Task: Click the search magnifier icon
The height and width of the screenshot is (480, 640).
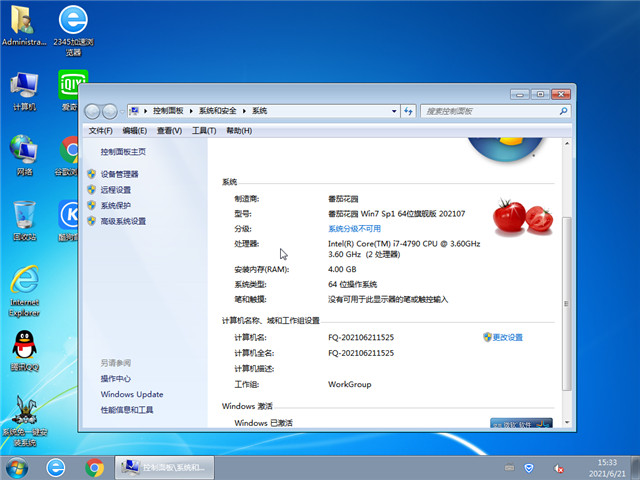Action: pos(563,111)
